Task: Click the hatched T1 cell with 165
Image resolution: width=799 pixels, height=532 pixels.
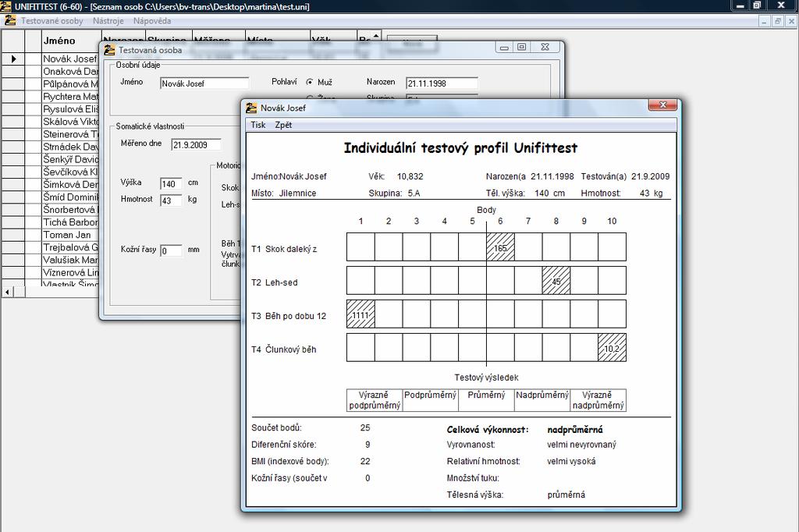Action: (x=500, y=247)
